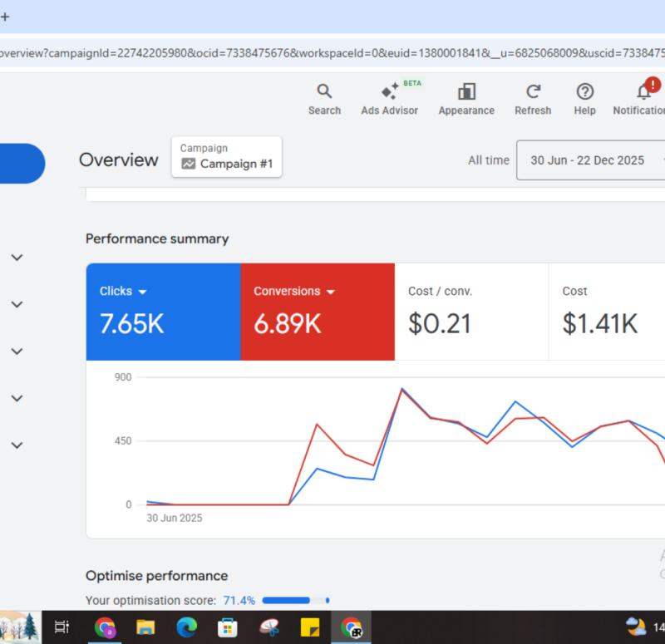Switch campaigns via the Campaign #1 selector
Viewport: 665px width, 644px height.
(226, 157)
